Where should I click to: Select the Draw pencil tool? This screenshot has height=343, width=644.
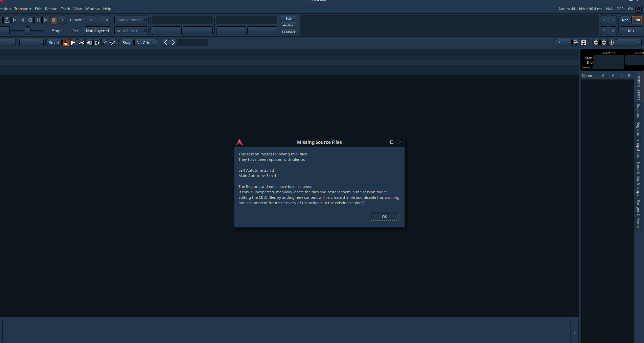point(105,43)
